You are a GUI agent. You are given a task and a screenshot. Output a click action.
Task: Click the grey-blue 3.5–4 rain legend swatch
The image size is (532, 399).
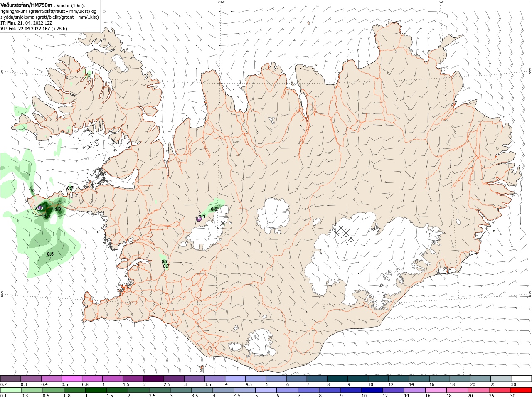click(202, 390)
